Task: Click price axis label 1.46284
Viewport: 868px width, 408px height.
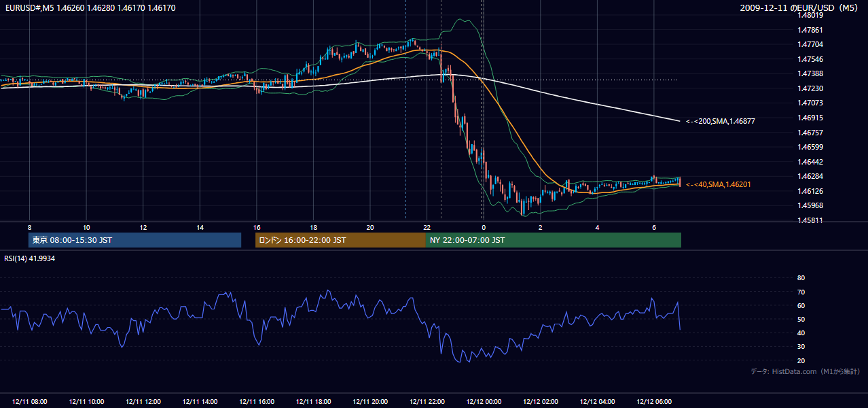Action: (811, 176)
